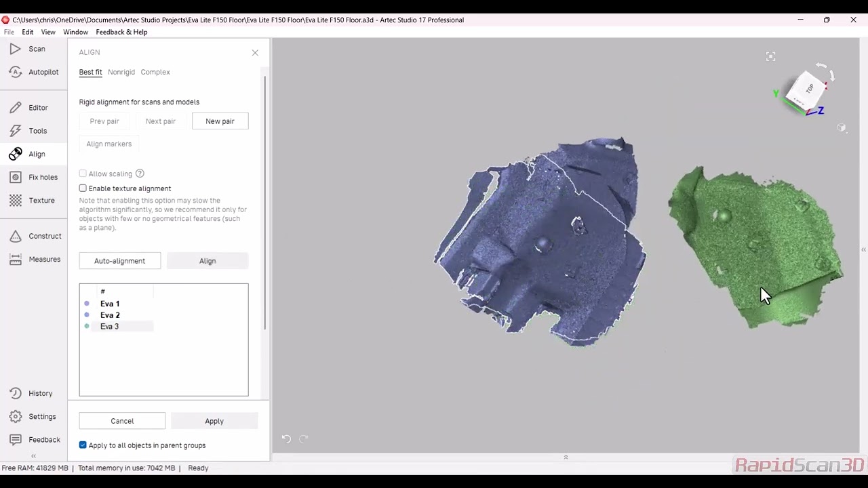Screen dimensions: 868x488
Task: Open the Feedback & Help menu
Action: click(x=121, y=32)
